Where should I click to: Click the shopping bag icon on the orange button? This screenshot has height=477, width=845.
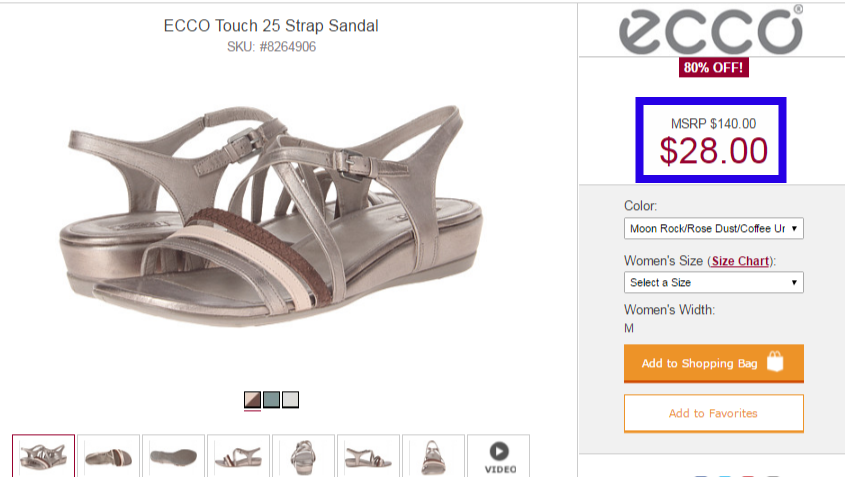point(775,362)
